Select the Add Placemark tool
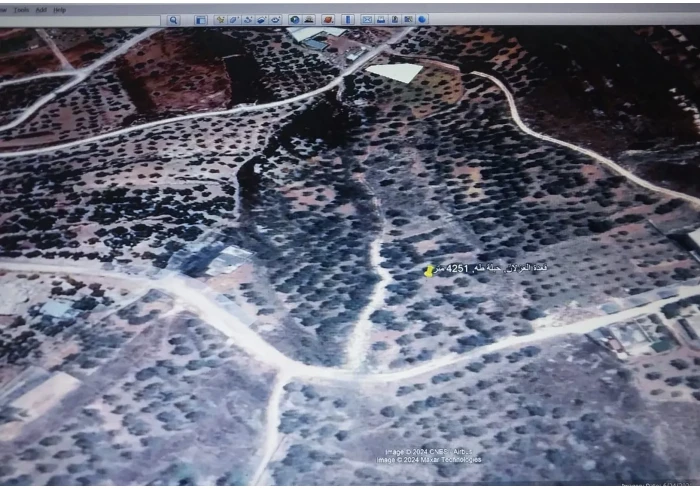700x490 pixels. coord(219,20)
